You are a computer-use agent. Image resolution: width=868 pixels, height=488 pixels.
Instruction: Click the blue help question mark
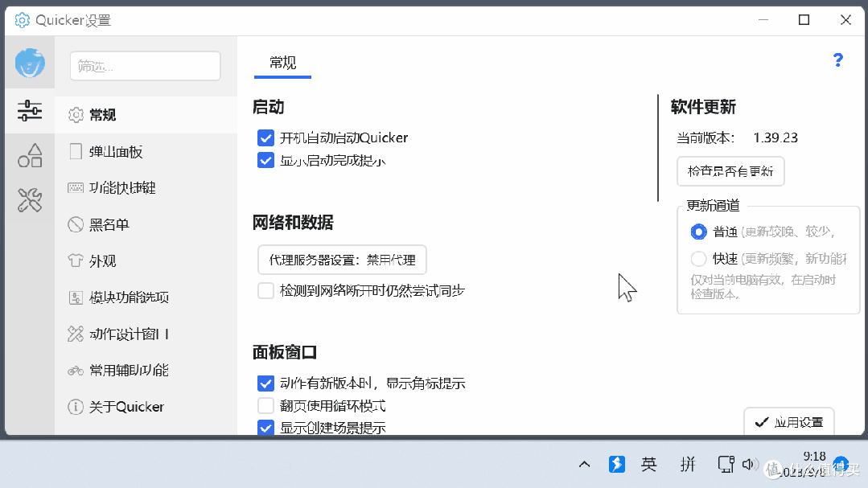click(x=838, y=59)
